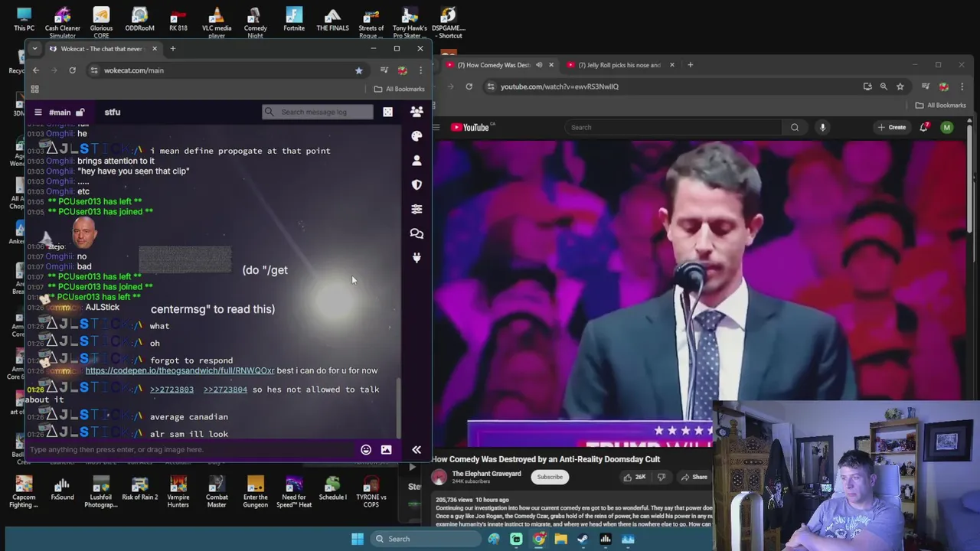980x551 pixels.
Task: Select the Fortnite desktop shortcut
Action: 294,20
